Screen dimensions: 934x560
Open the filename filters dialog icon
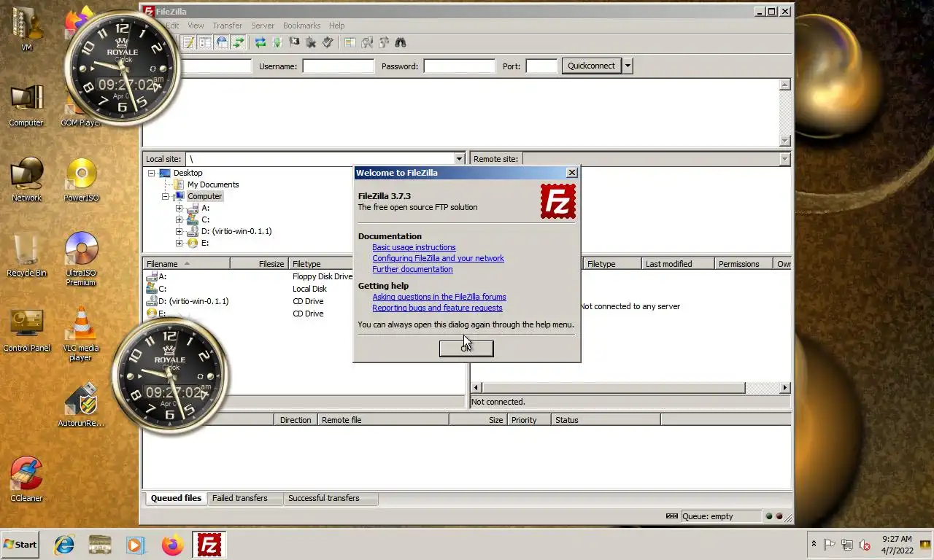point(350,43)
